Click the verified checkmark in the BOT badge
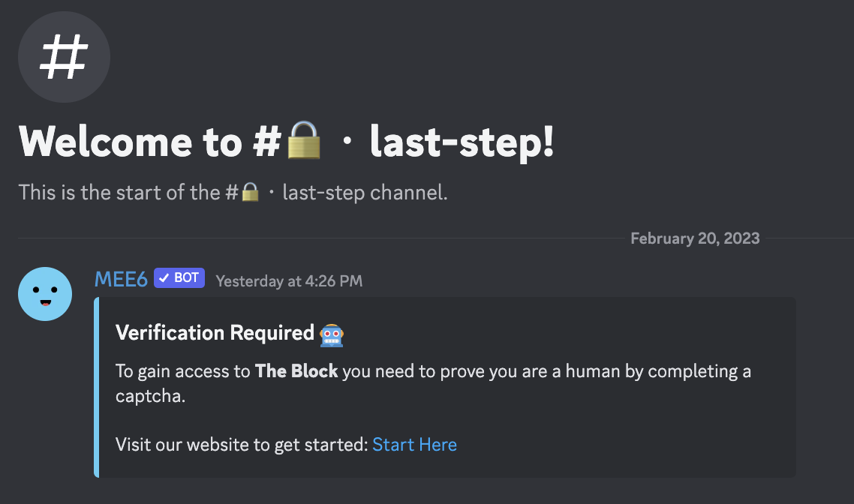 pos(164,277)
